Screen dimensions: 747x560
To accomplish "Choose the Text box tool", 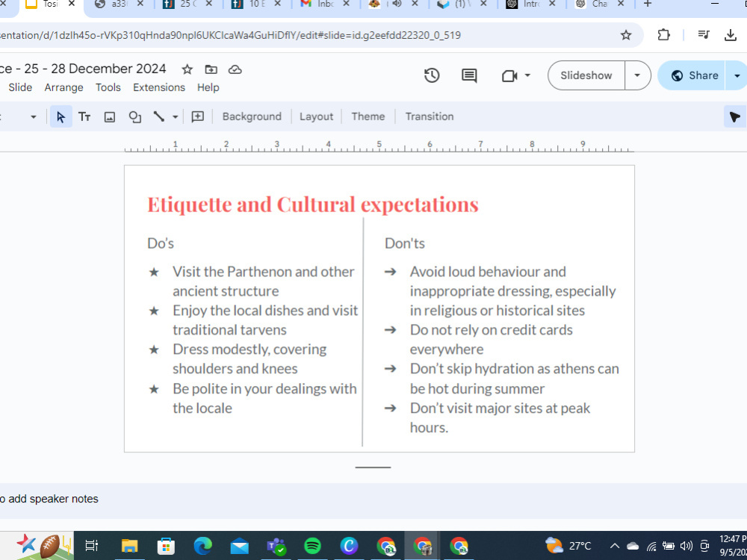I will [84, 116].
